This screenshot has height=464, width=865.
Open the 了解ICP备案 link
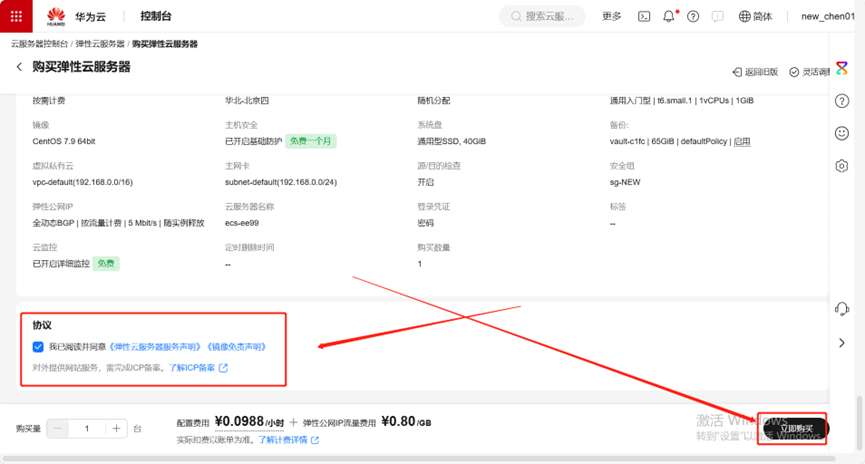[x=192, y=367]
